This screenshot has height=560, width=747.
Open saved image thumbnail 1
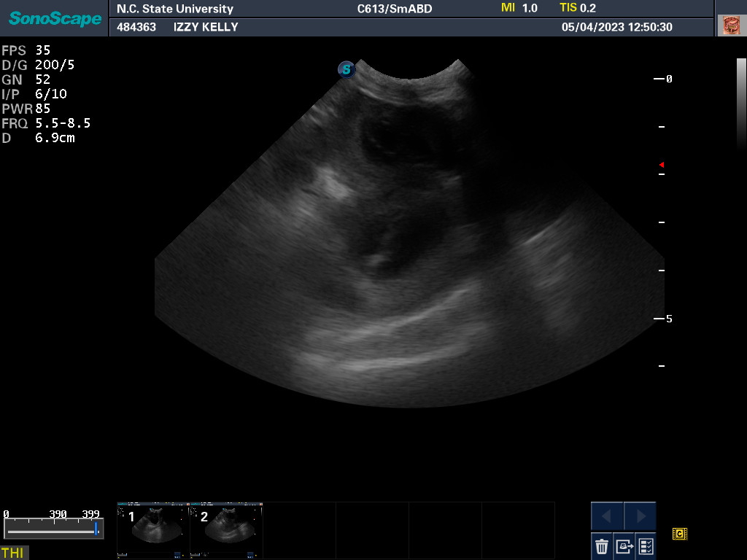coord(153,530)
